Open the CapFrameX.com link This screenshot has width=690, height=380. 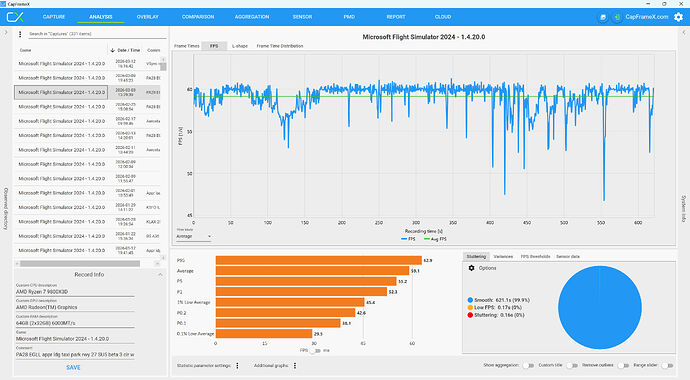pyautogui.click(x=646, y=17)
